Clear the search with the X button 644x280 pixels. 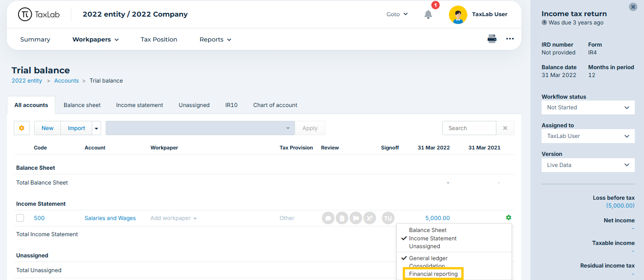505,128
